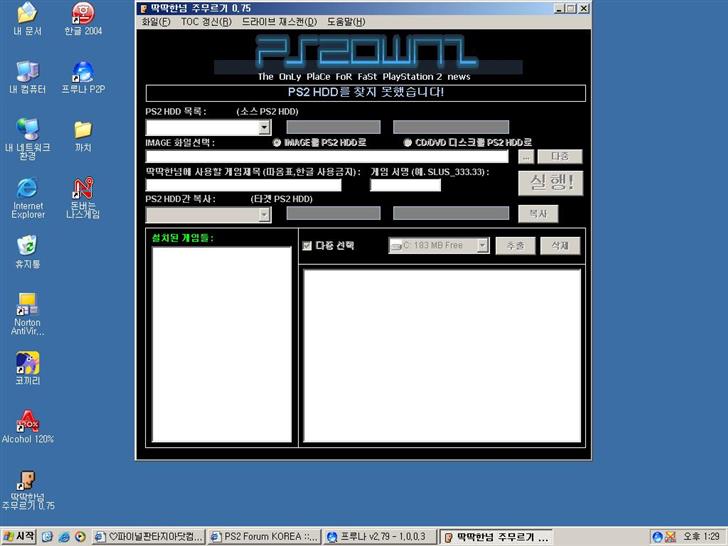Click the blue globe tray icon
728x546 pixels.
coord(657,537)
